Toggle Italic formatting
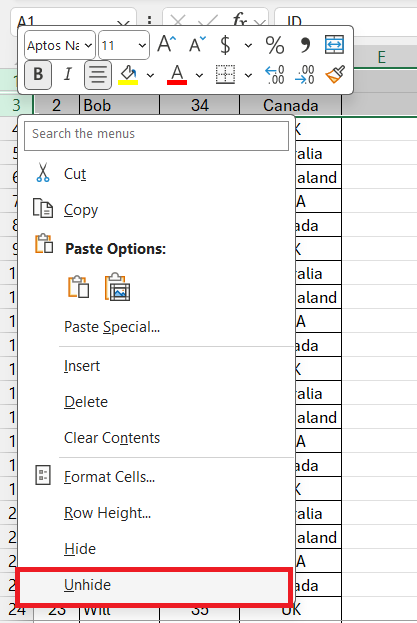417x623 pixels. pos(68,74)
